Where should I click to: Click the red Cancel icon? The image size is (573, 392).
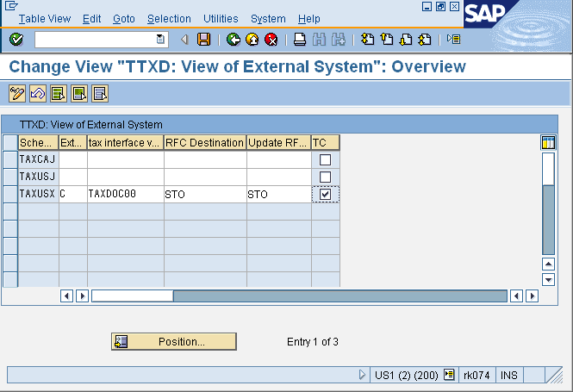pyautogui.click(x=271, y=40)
